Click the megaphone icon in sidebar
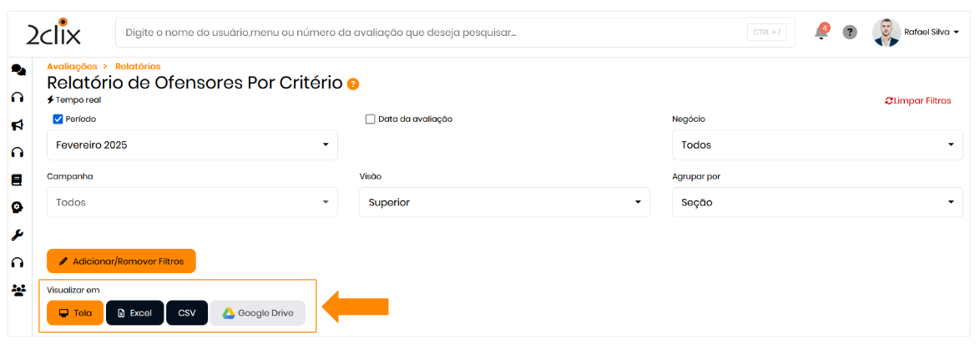This screenshot has height=345, width=980. (x=17, y=125)
